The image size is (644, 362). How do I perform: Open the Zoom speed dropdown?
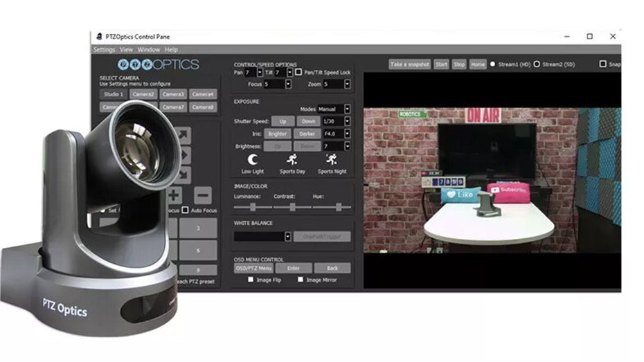(348, 84)
